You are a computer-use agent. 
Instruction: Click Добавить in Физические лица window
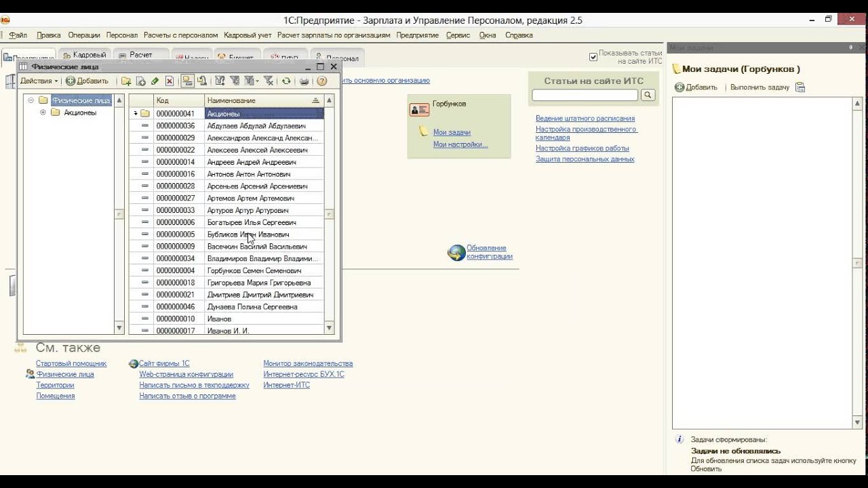pyautogui.click(x=87, y=81)
